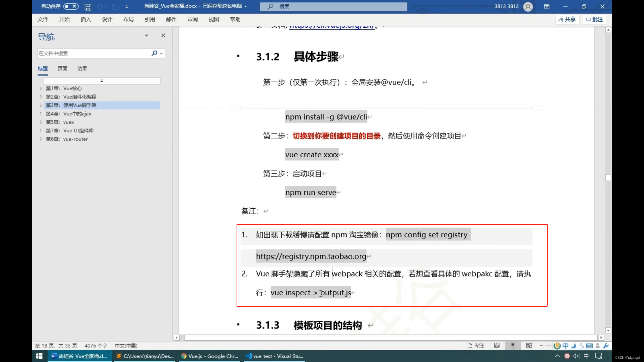Click the Sogou IME 中 language indicator
The width and height of the screenshot is (644, 362).
coord(565,346)
